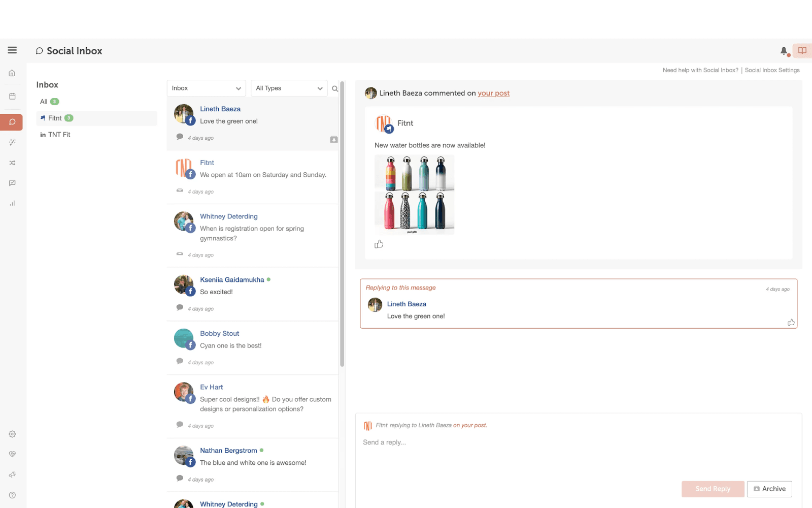The image size is (812, 508).
Task: Click Kseniia Gaidamukha's avatar in the list
Action: pyautogui.click(x=184, y=284)
